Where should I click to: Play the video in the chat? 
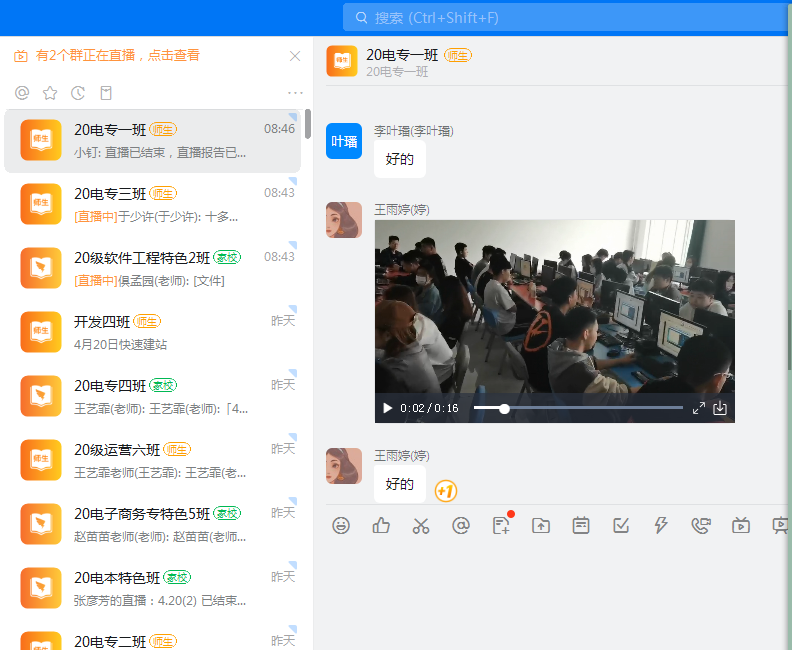click(x=387, y=408)
